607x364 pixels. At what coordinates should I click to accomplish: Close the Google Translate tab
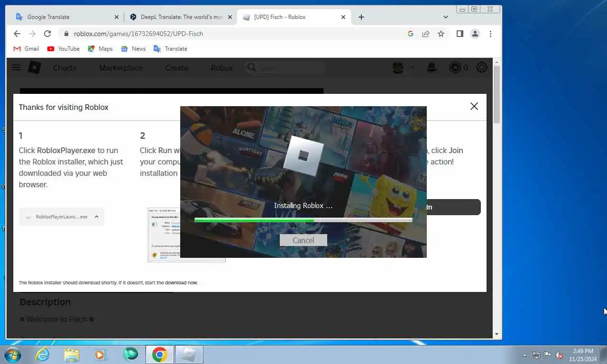pyautogui.click(x=117, y=17)
